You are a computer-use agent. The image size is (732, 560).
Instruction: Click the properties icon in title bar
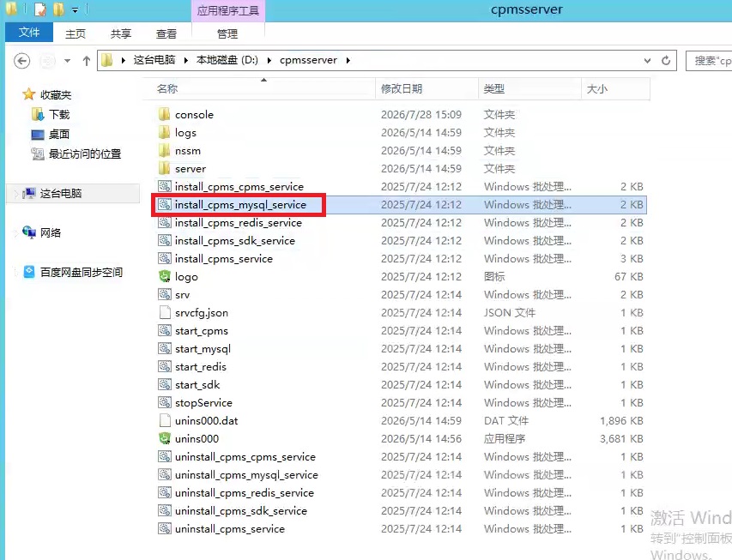[x=40, y=9]
